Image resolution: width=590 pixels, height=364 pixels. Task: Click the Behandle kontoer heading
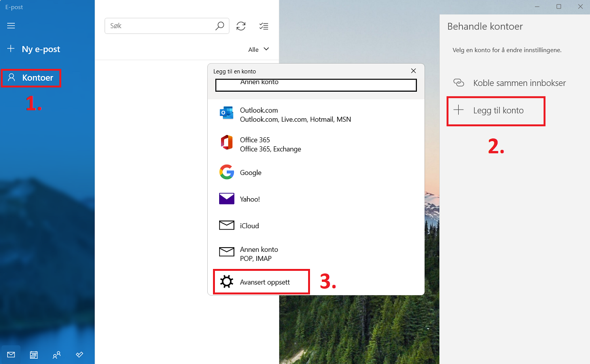(x=485, y=27)
